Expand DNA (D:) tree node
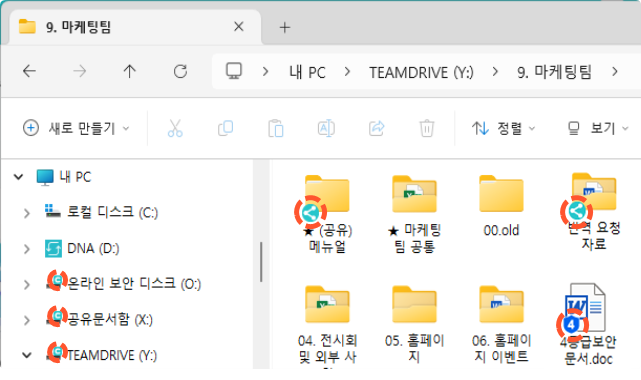Viewport: 641px width, 380px height. (x=27, y=249)
